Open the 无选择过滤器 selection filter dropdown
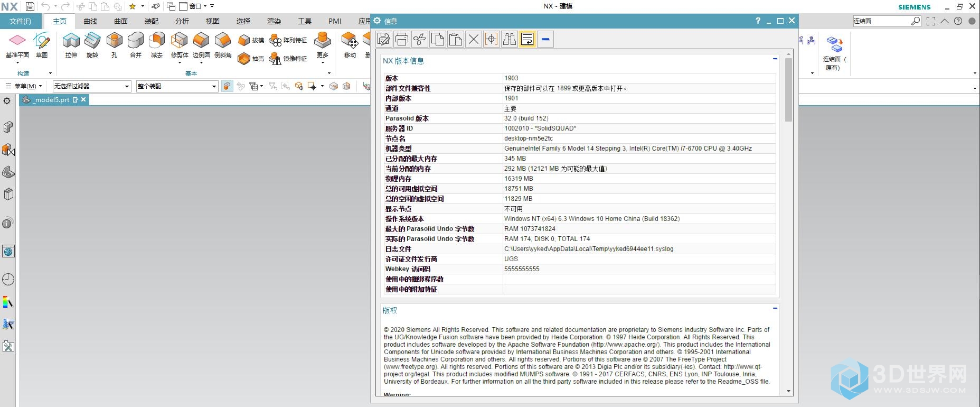This screenshot has height=407, width=980. [91, 86]
